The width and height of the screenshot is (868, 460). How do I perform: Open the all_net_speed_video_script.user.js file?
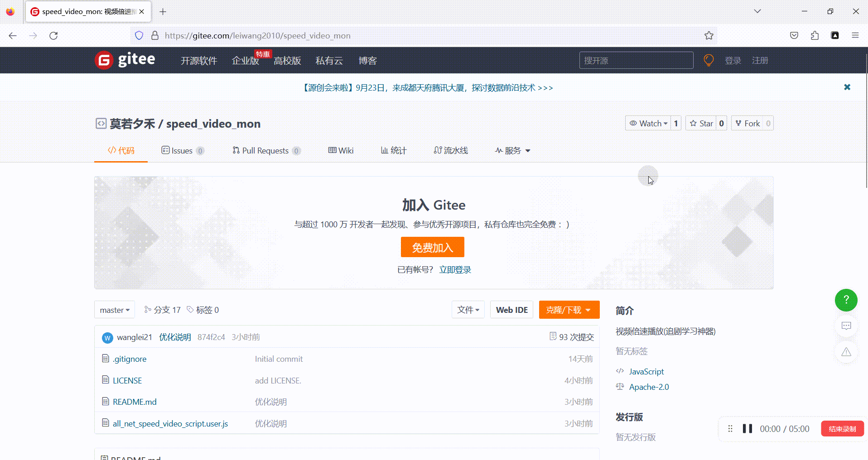170,423
